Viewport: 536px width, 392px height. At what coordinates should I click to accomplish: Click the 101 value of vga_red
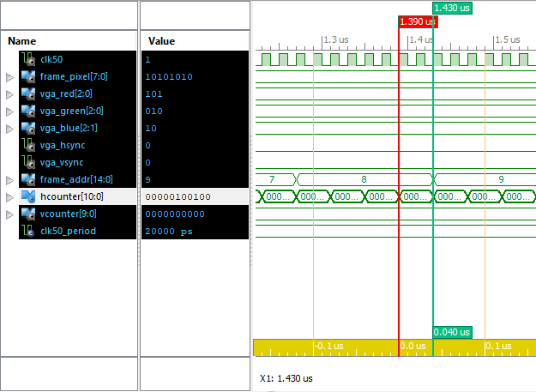[x=154, y=94]
